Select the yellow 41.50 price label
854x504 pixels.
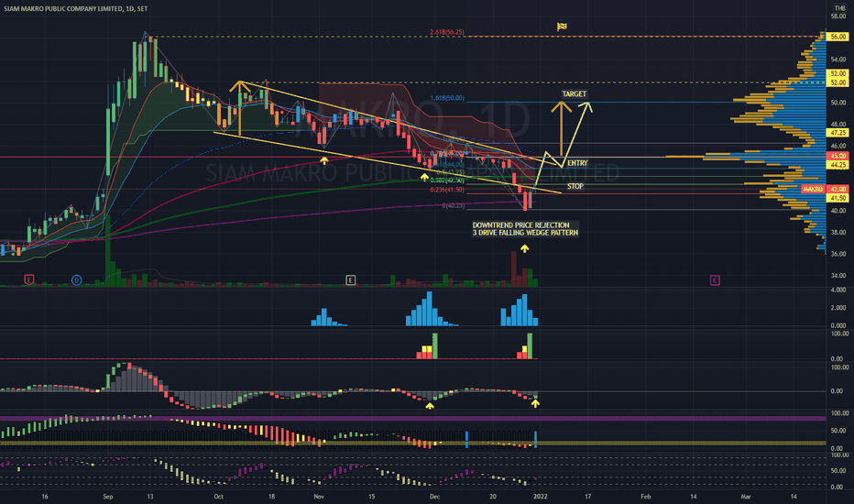[838, 198]
